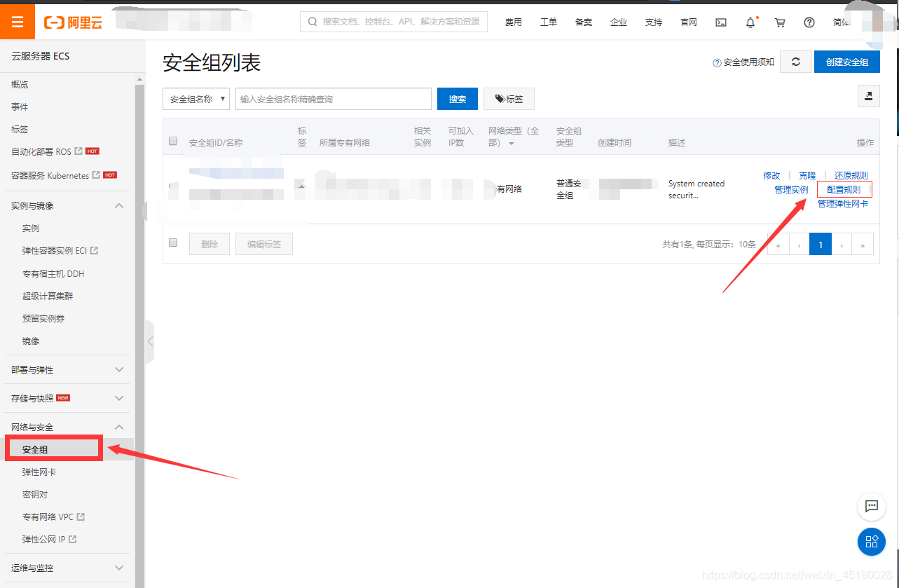Image resolution: width=899 pixels, height=588 pixels.
Task: Click 配置规则 link in the row
Action: [844, 189]
